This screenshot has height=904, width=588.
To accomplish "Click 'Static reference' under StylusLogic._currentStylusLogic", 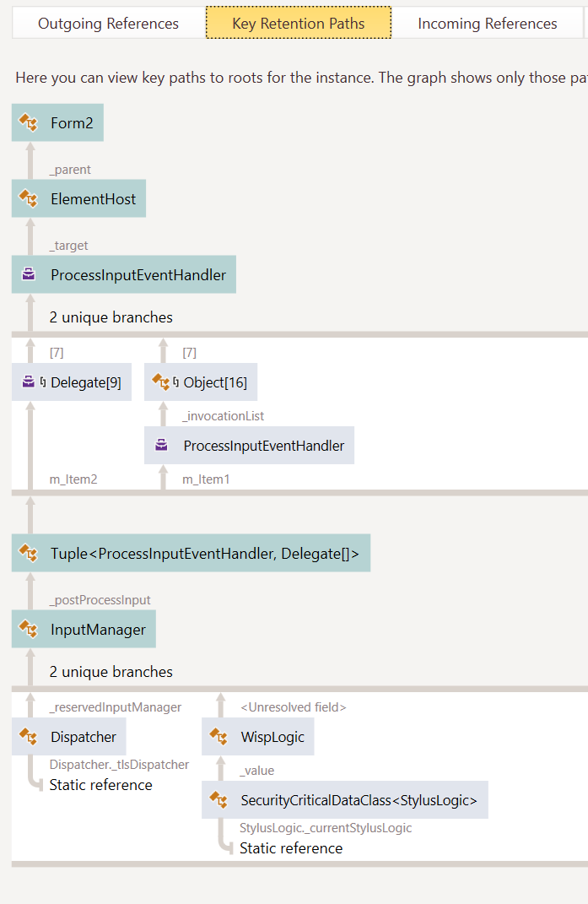I will pos(291,847).
